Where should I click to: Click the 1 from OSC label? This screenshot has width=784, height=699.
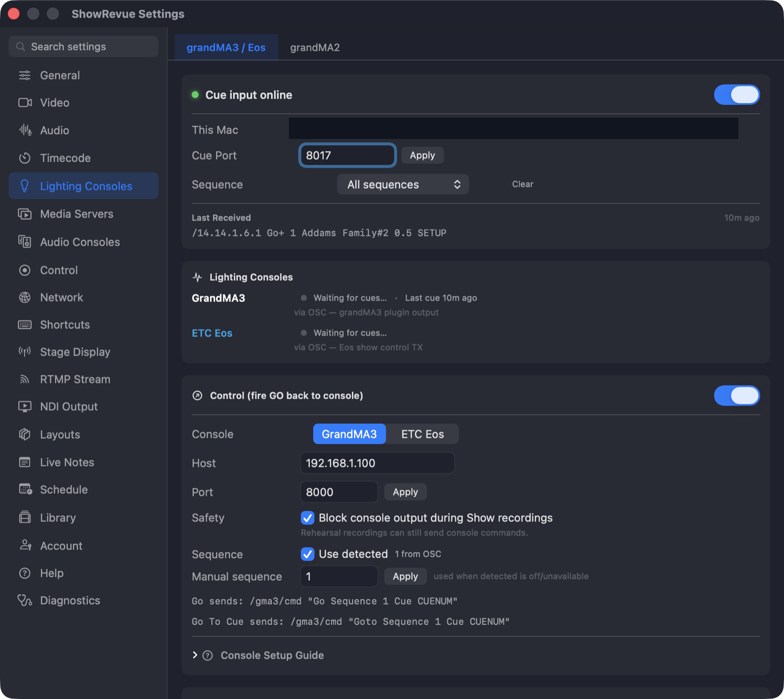(x=418, y=554)
